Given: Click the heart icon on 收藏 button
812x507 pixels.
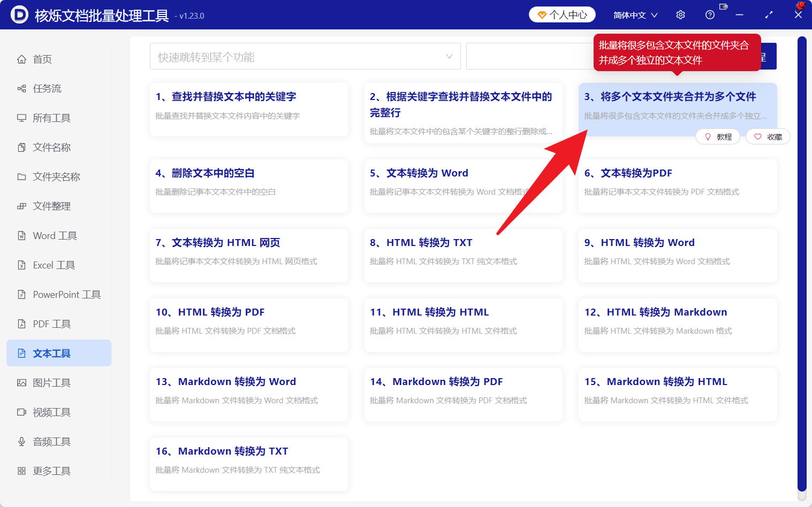Looking at the screenshot, I should (757, 137).
